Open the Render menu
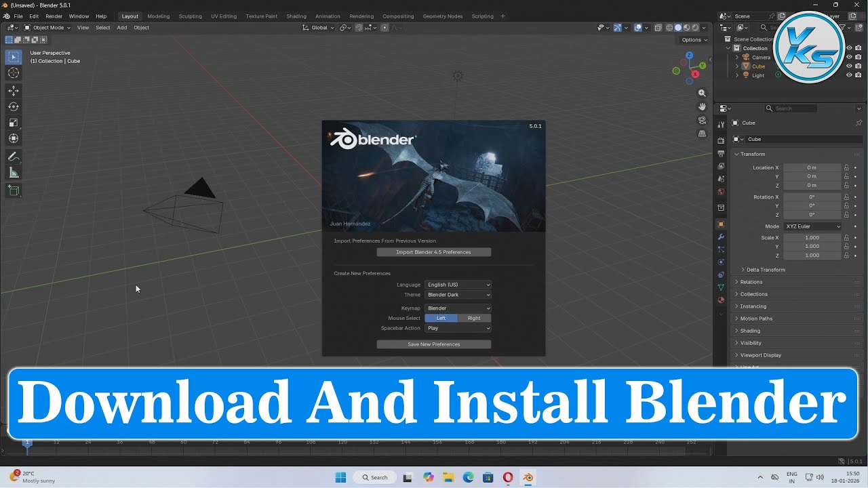This screenshot has width=868, height=488. click(x=54, y=16)
